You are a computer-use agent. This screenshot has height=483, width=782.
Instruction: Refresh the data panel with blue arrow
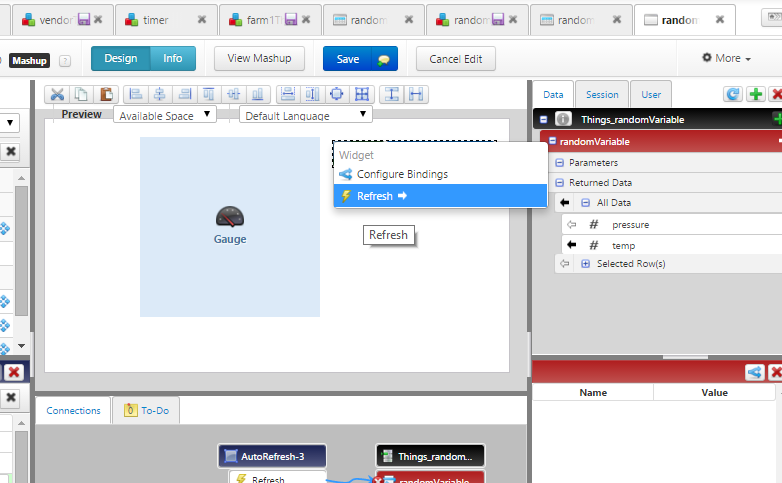coord(733,94)
